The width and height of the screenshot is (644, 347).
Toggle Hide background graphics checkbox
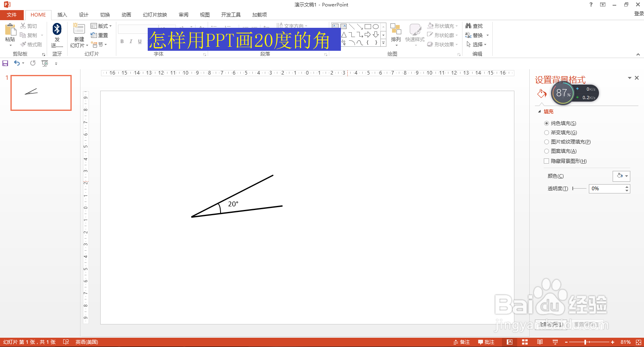point(547,161)
